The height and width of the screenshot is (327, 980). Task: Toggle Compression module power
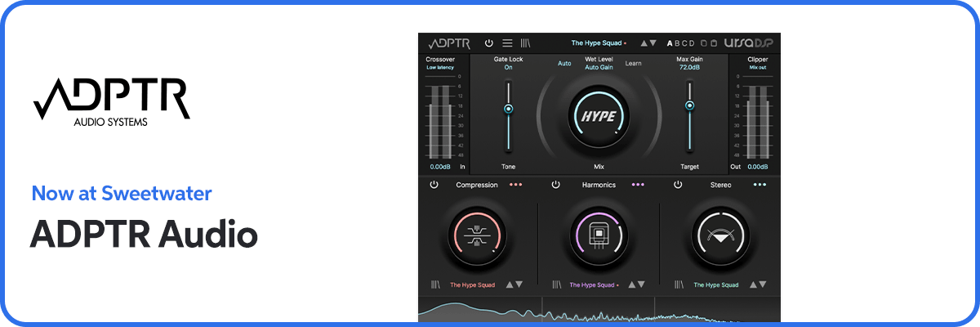434,185
